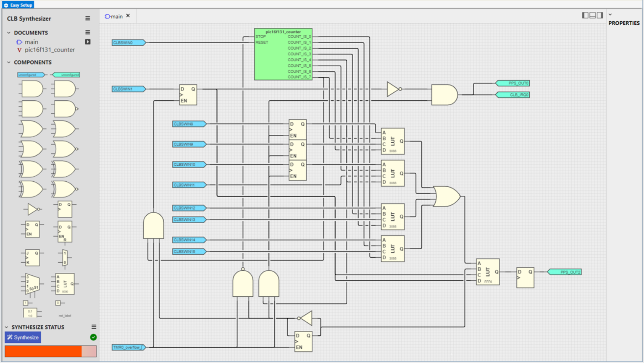This screenshot has width=644, height=363.
Task: Open pic16f131_counter in the documents list
Action: [x=49, y=50]
